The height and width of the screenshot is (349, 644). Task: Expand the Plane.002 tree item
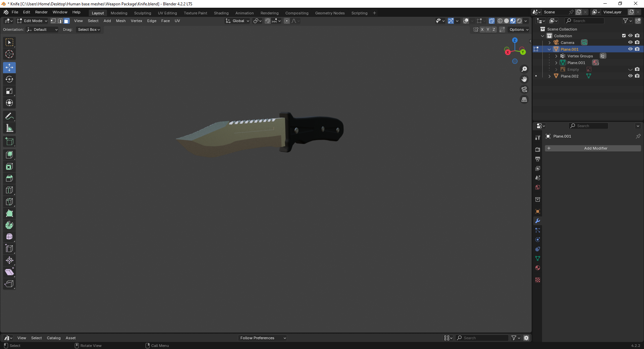click(x=549, y=76)
